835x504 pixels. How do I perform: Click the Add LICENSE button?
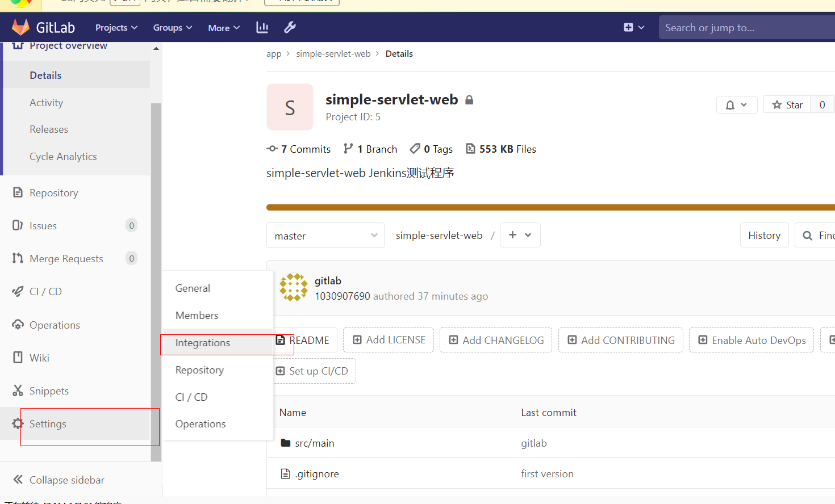389,340
